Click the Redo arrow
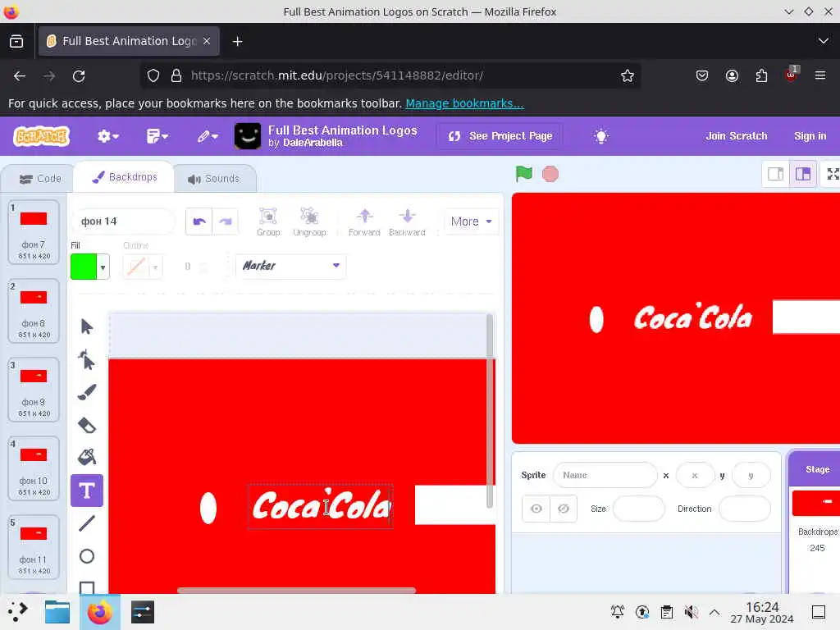This screenshot has width=840, height=630. pos(225,221)
